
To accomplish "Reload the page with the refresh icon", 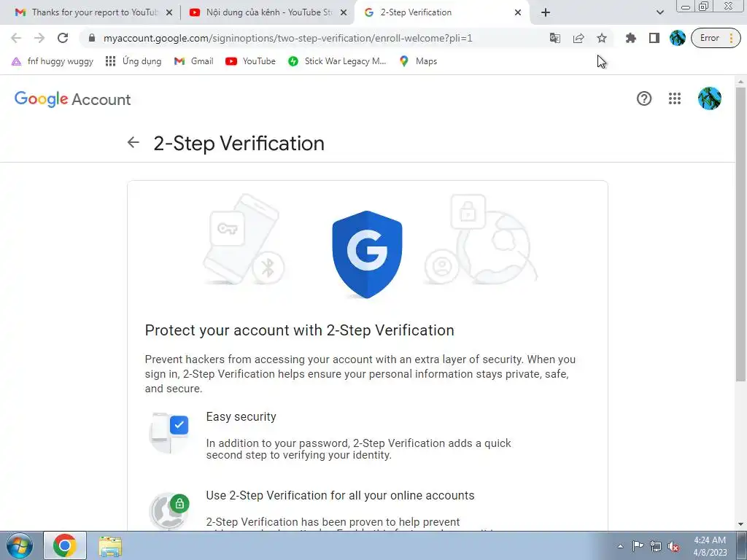I will click(63, 38).
